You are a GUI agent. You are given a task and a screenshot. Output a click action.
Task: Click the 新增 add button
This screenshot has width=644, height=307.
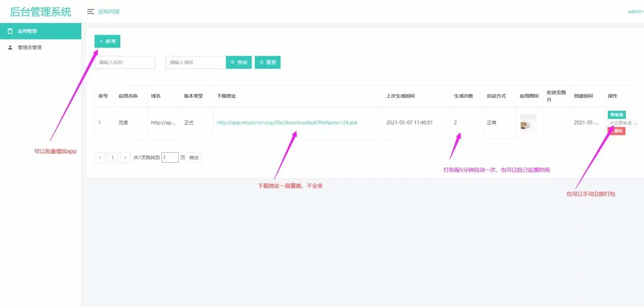[107, 41]
